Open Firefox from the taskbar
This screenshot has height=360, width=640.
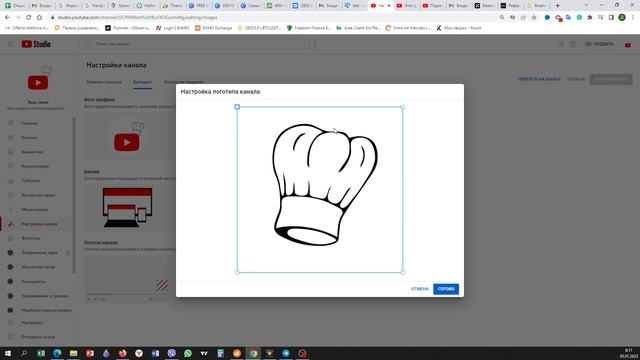[x=122, y=353]
